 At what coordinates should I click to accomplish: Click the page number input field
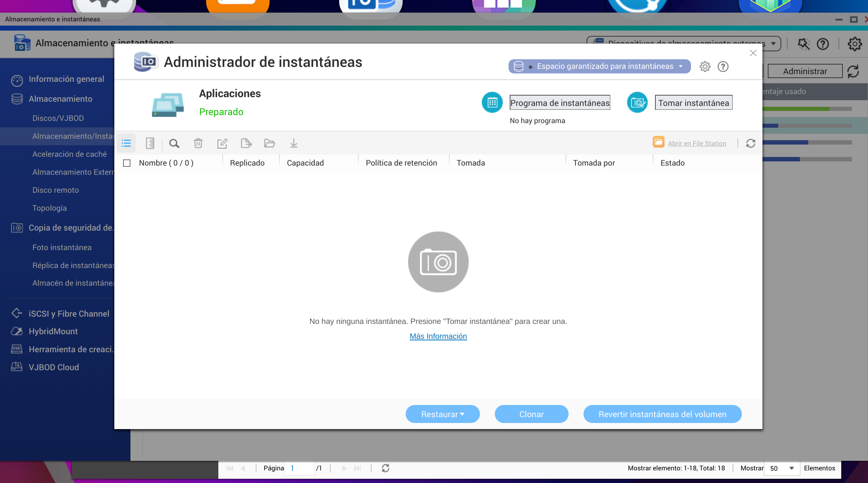pos(299,468)
